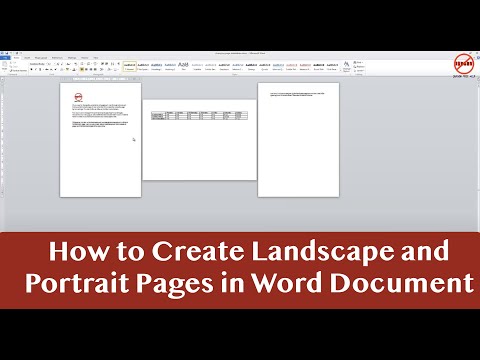Click Find in the Editing group

(359, 62)
